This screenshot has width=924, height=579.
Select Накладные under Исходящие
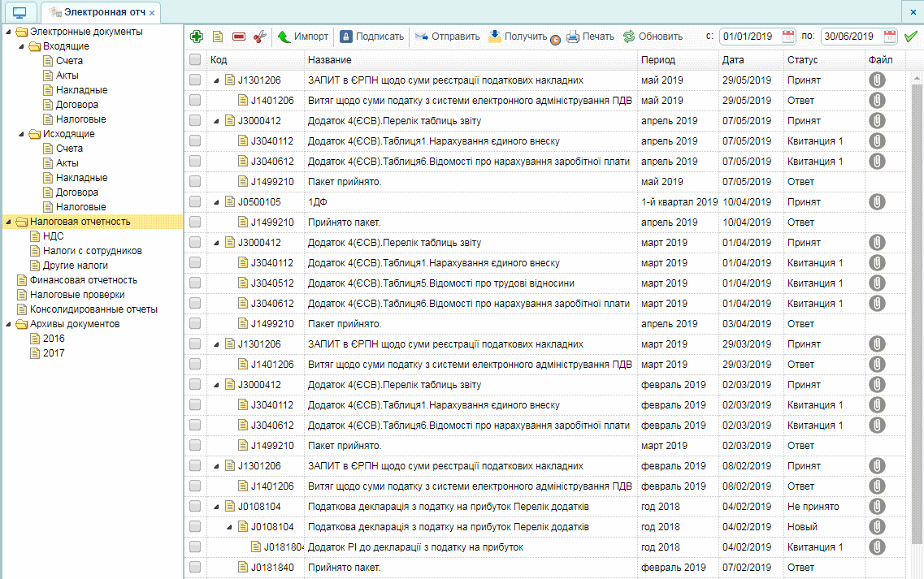pyautogui.click(x=81, y=177)
